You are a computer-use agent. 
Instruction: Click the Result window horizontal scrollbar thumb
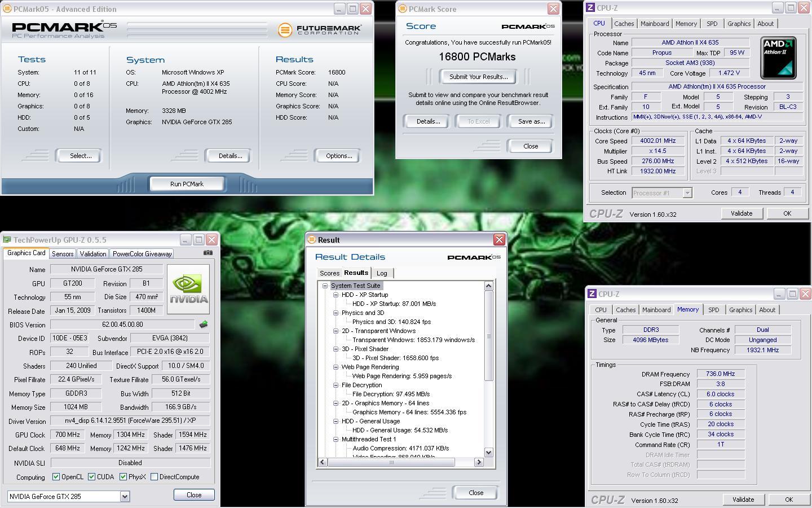point(391,462)
